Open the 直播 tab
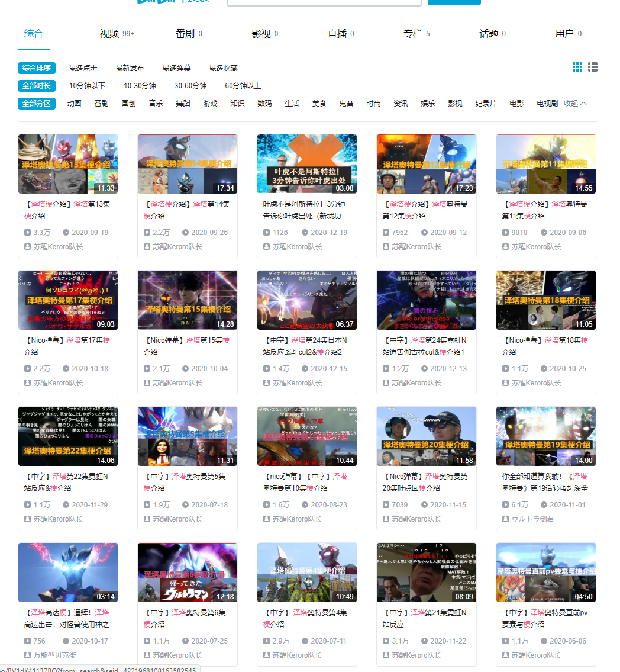This screenshot has height=672, width=620. tap(341, 33)
